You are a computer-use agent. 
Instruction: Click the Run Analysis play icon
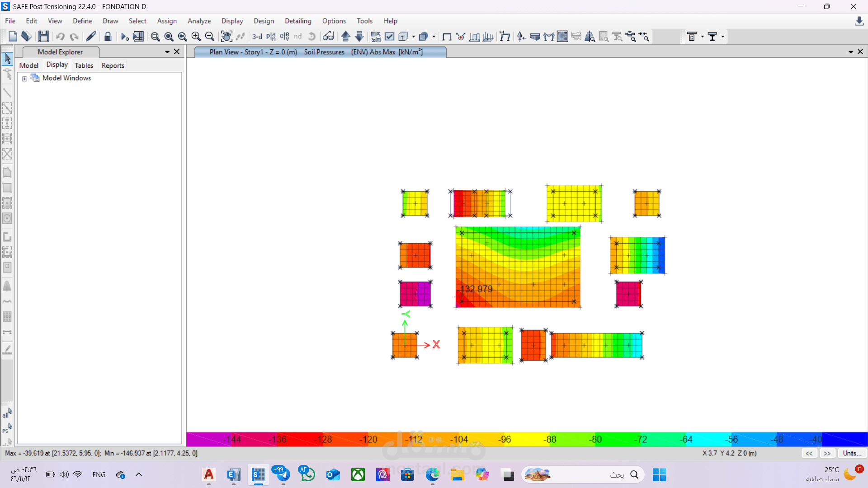pyautogui.click(x=125, y=37)
